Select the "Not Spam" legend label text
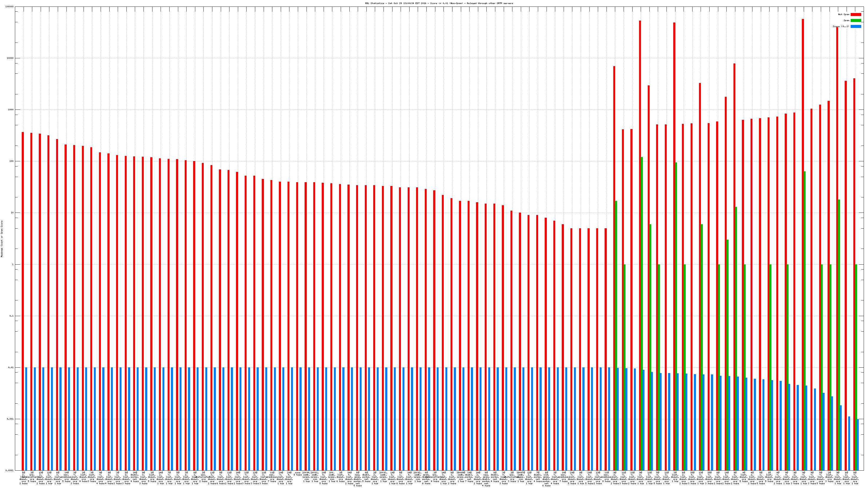This screenshot has width=868, height=488. 844,14
